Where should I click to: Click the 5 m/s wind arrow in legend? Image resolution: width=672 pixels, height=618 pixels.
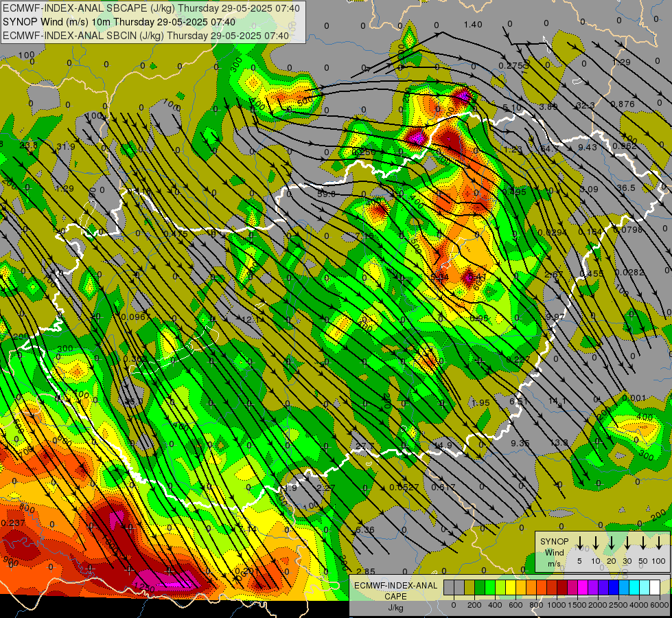tap(579, 543)
